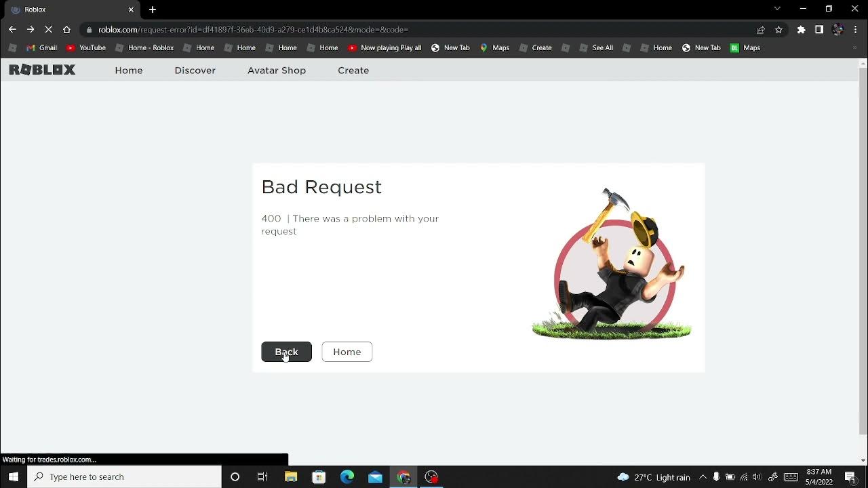Open volume speaker tray icon
Viewport: 868px width, 488px height.
click(757, 477)
